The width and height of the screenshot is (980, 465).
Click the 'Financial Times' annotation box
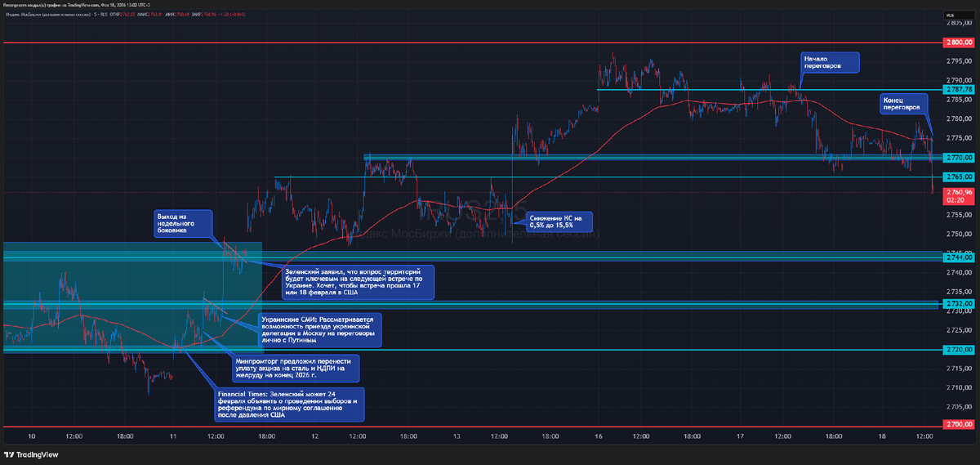289,404
